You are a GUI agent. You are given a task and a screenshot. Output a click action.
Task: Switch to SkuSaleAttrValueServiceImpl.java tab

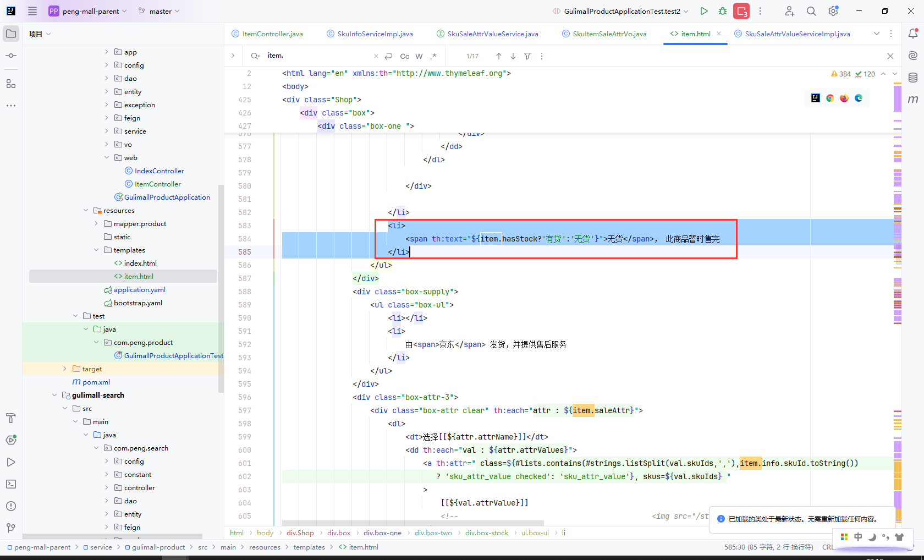pos(792,34)
